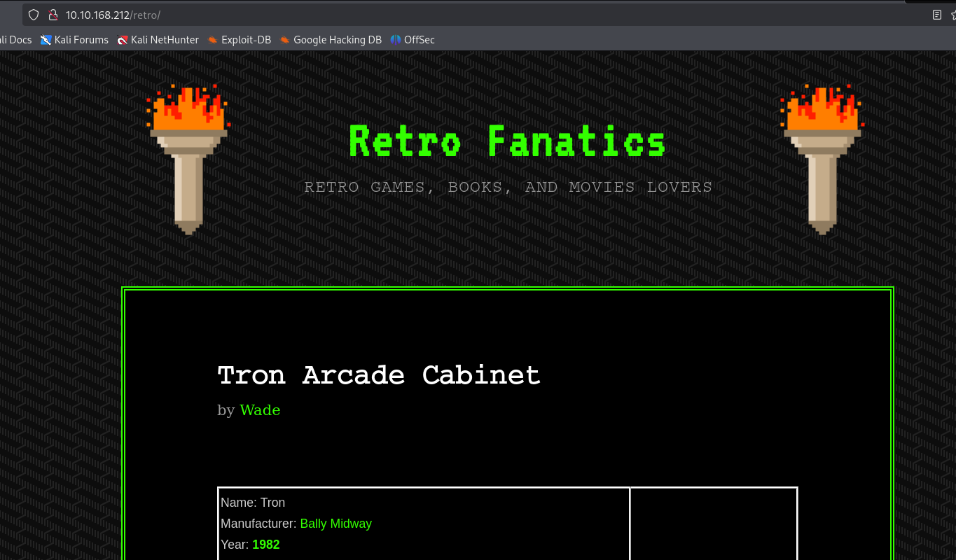Click the 'Name: Tron' table row
The width and height of the screenshot is (956, 560).
[253, 503]
